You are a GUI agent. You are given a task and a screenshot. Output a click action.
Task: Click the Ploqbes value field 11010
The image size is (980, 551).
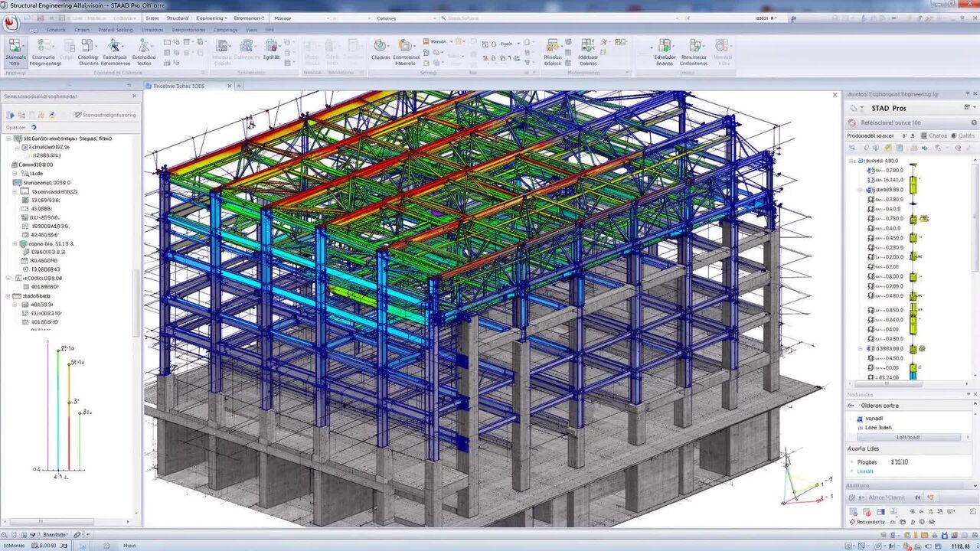tap(900, 462)
